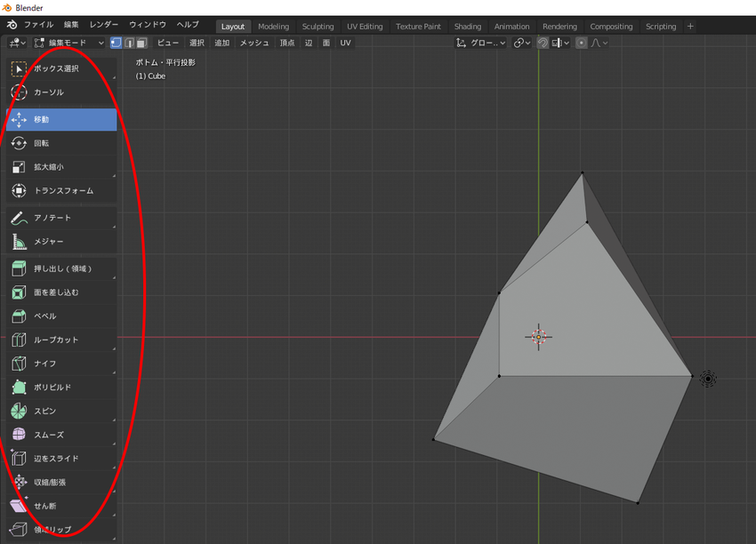Open the editor type dropdown
756x544 pixels.
coord(18,43)
